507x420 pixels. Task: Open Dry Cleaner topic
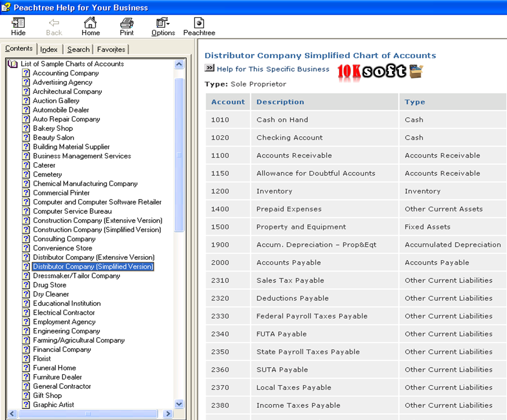(x=51, y=294)
